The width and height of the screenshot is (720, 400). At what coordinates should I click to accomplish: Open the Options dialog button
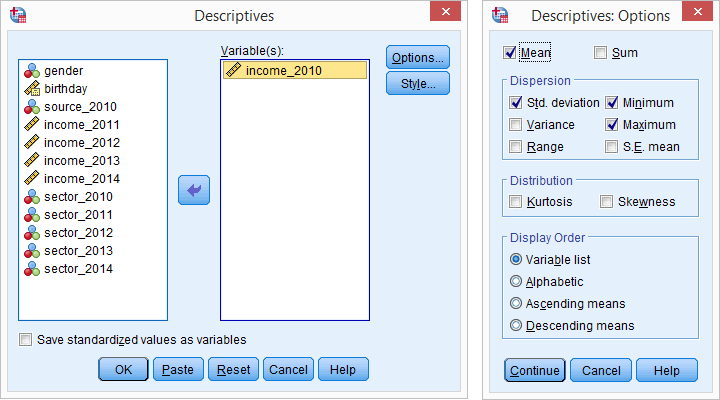(417, 57)
